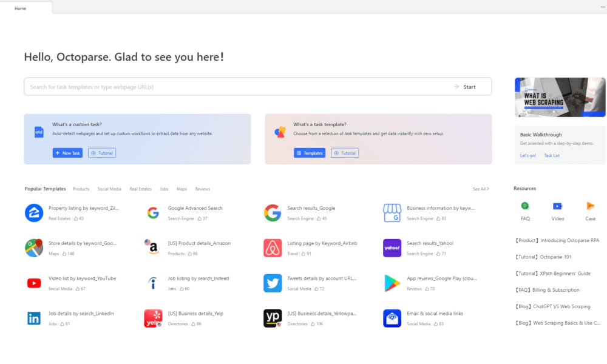Screen dimensions: 607x364
Task: Open the Twitter tweets details template icon
Action: coord(273,283)
